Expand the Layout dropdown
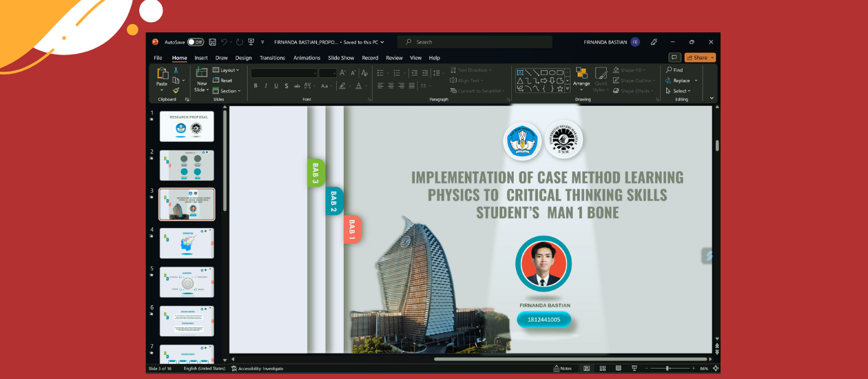Image resolution: width=868 pixels, height=379 pixels. click(226, 70)
